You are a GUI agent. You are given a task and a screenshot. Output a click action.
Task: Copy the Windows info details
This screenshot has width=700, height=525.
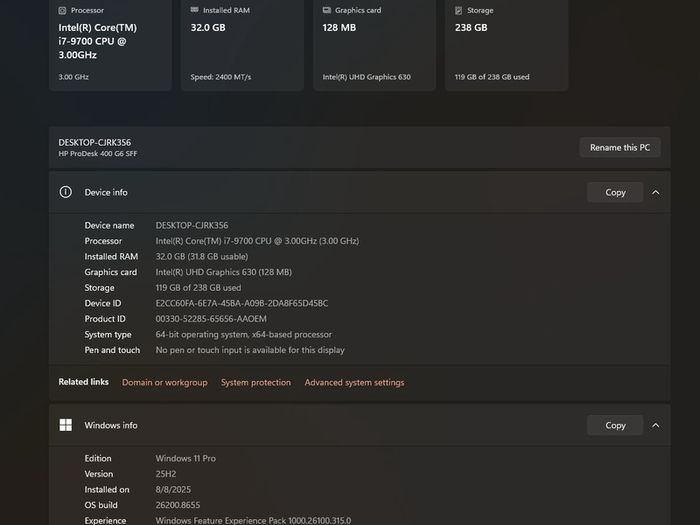[615, 425]
